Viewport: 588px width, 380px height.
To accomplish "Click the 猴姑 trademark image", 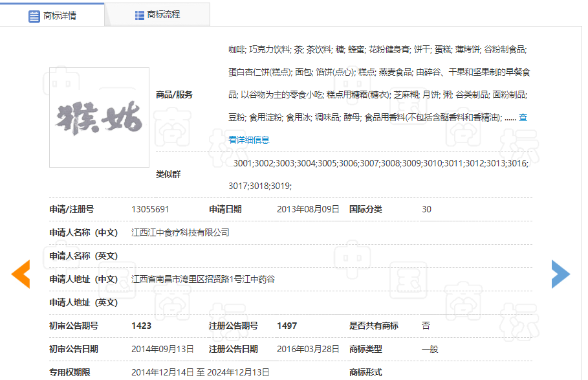I will click(99, 118).
